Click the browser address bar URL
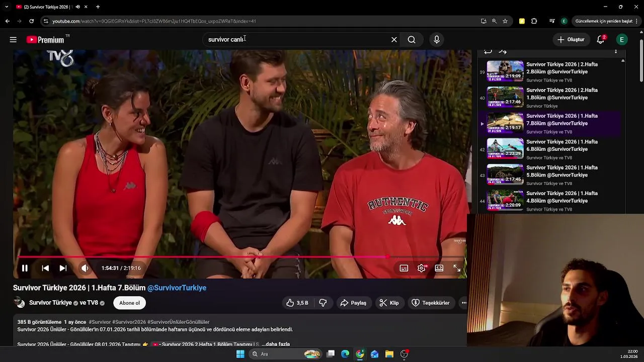The width and height of the screenshot is (644, 362). 154,21
